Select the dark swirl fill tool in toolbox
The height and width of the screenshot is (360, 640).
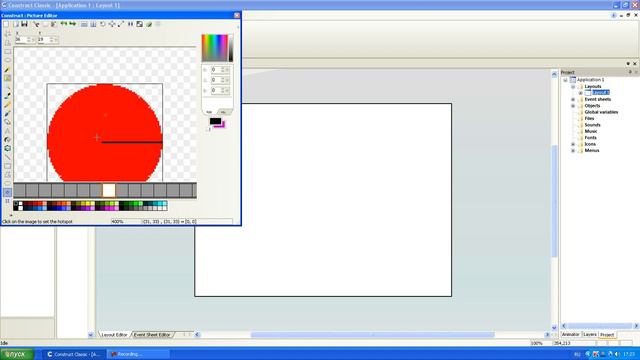click(7, 140)
